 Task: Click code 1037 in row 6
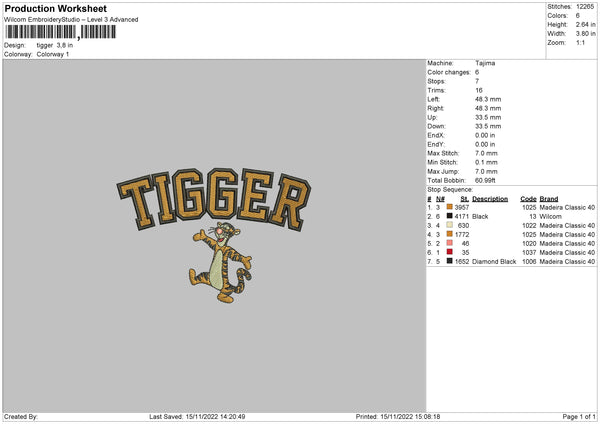click(x=529, y=253)
